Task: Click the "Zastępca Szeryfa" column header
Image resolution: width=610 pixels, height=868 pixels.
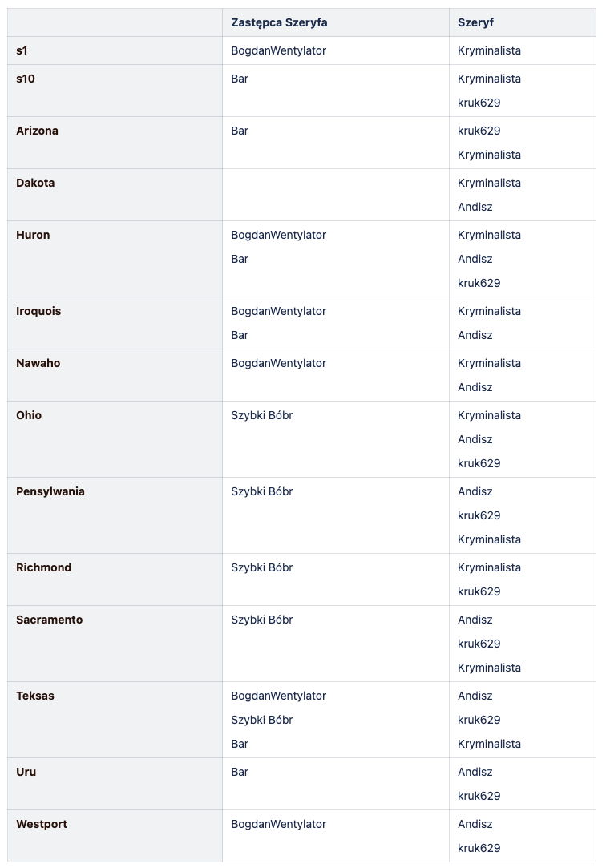Action: coord(279,22)
